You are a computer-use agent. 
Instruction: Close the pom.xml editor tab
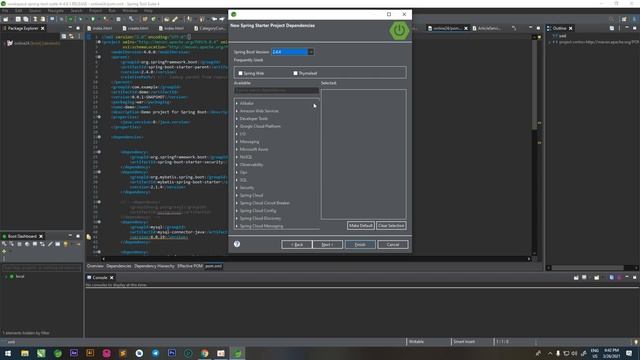coord(466,28)
